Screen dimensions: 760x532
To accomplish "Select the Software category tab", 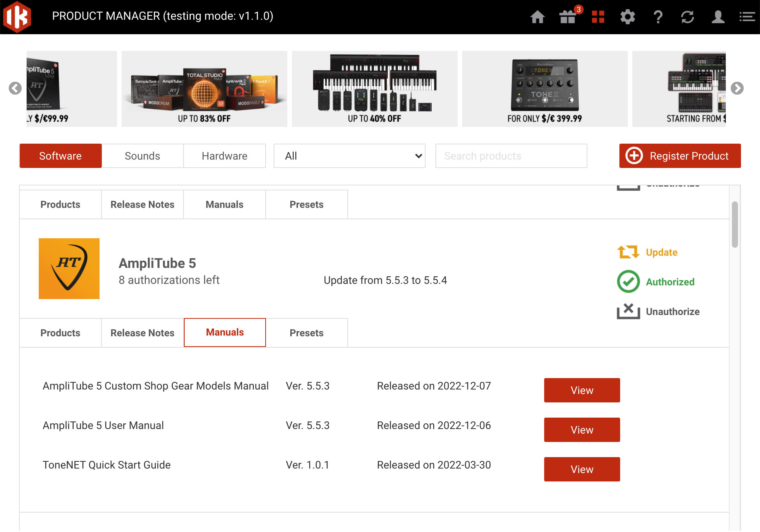I will pyautogui.click(x=60, y=156).
